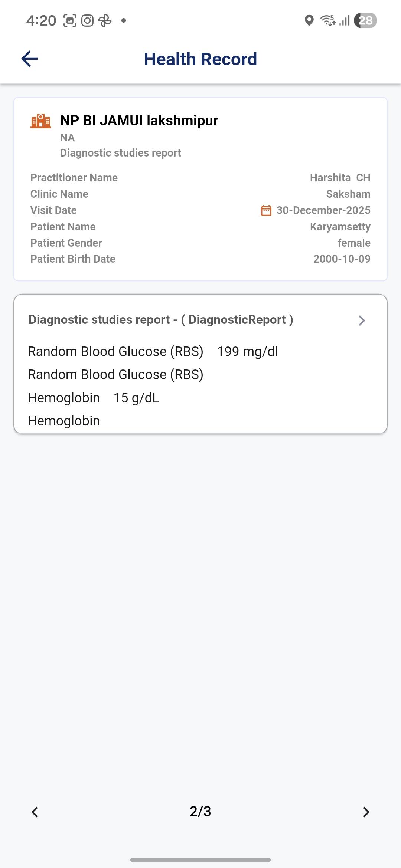Tap the orange hospital building icon
The height and width of the screenshot is (868, 401).
pyautogui.click(x=40, y=121)
